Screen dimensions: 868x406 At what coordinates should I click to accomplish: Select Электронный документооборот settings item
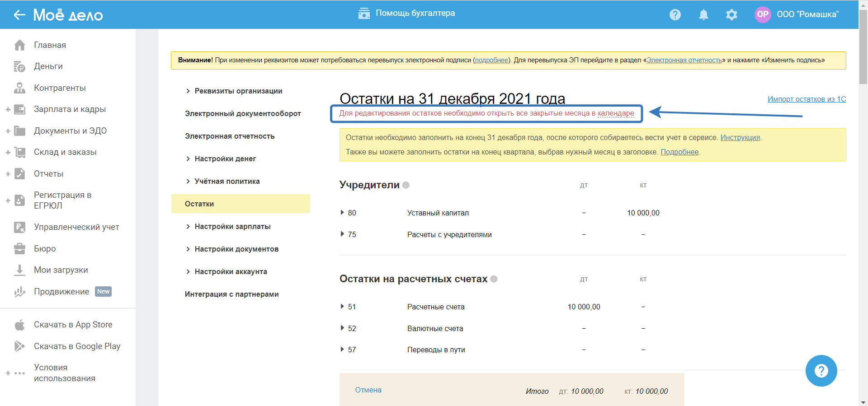point(243,114)
